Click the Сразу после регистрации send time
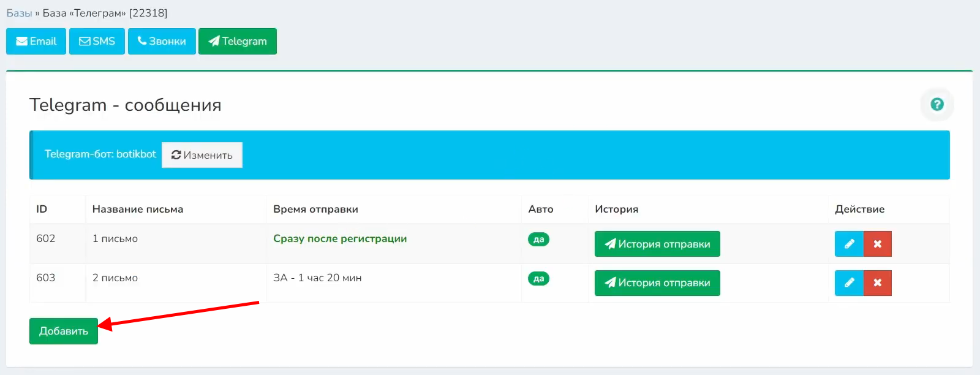The image size is (980, 375). point(340,239)
